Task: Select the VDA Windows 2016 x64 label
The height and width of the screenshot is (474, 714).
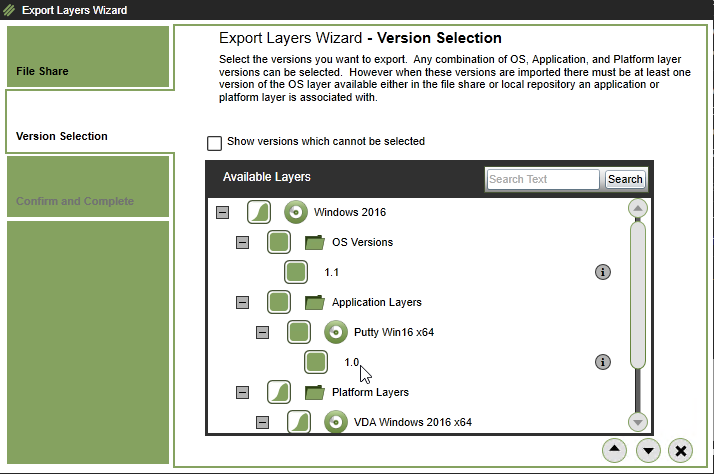Action: pos(413,422)
